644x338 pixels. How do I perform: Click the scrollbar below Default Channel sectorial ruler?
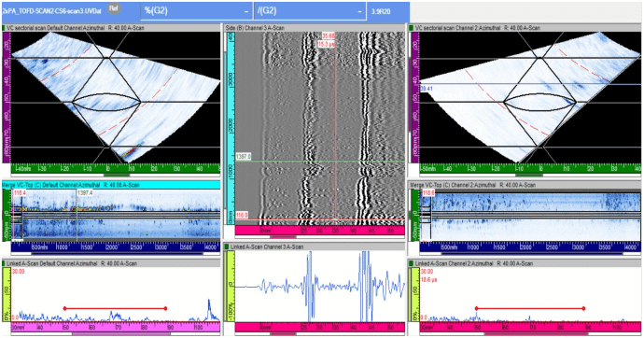[116, 175]
